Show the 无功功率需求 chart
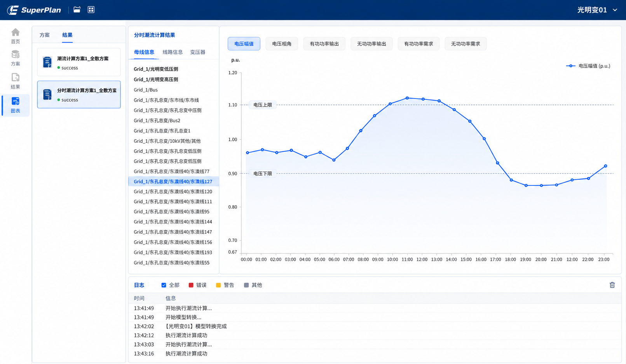The height and width of the screenshot is (364, 626). (466, 44)
